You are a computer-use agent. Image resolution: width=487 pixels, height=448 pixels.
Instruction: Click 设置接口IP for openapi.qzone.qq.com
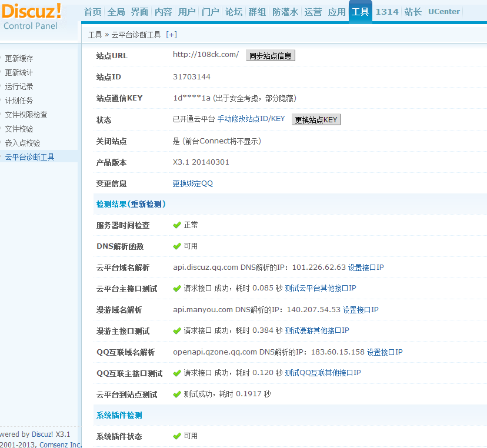pos(385,352)
